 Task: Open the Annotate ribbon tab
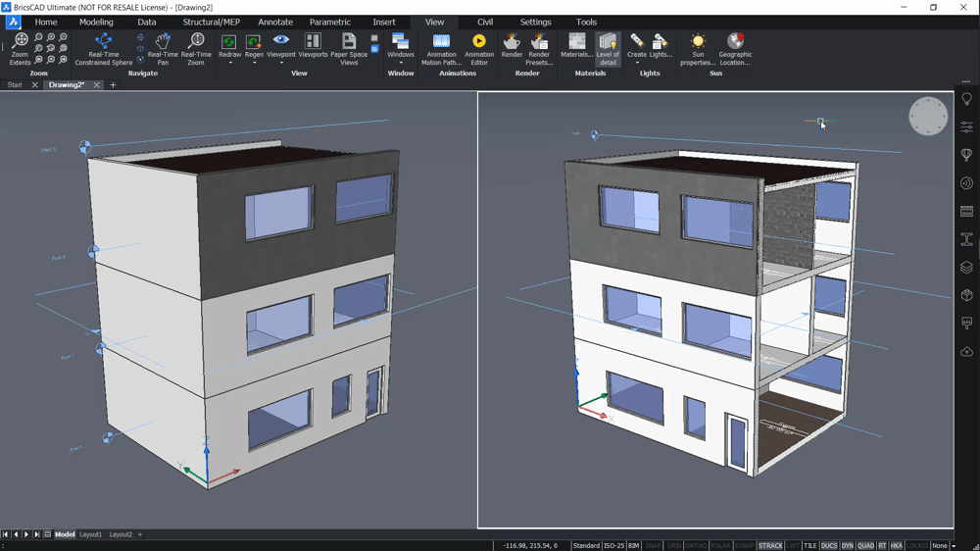275,22
